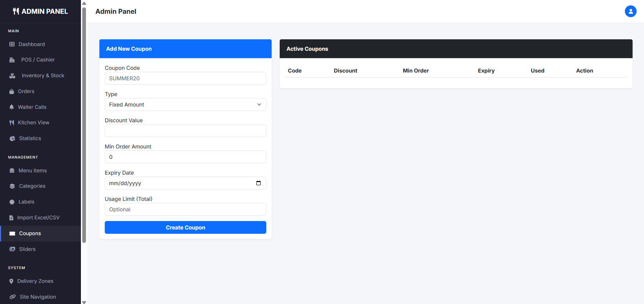Screen dimensions: 644x304
Task: Navigate to Sliders section
Action: pyautogui.click(x=27, y=249)
